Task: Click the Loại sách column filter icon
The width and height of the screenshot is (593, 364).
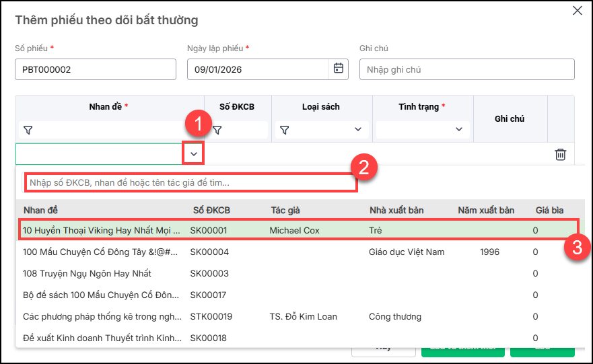Action: click(285, 130)
